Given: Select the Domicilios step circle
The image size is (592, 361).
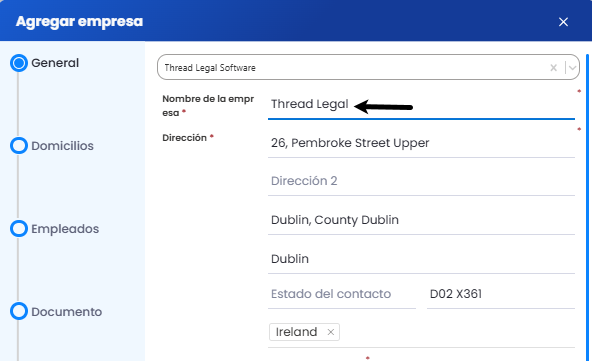Looking at the screenshot, I should pyautogui.click(x=19, y=146).
